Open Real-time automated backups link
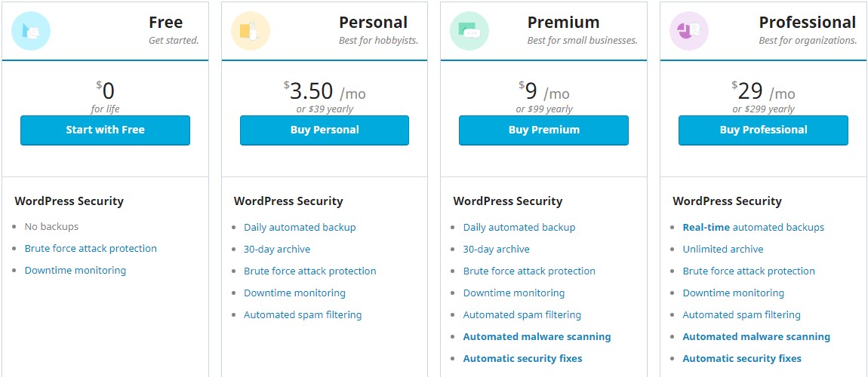The height and width of the screenshot is (377, 868). (x=753, y=227)
